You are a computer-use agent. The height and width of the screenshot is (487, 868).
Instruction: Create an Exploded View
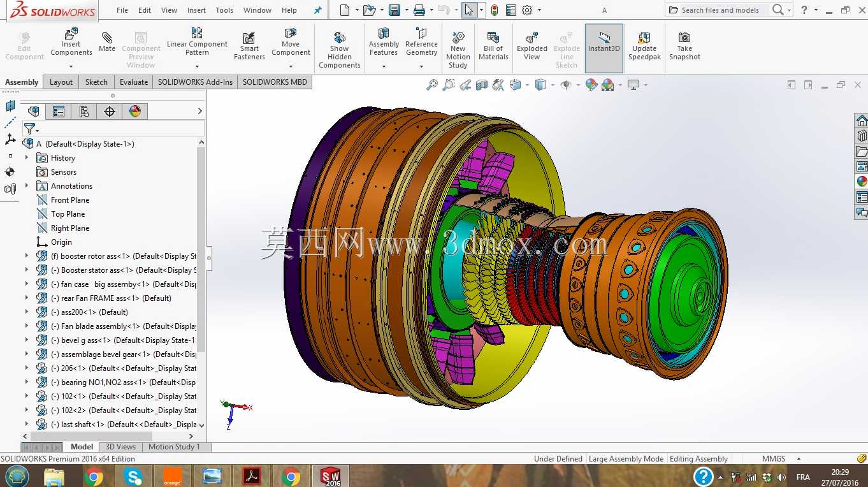532,47
